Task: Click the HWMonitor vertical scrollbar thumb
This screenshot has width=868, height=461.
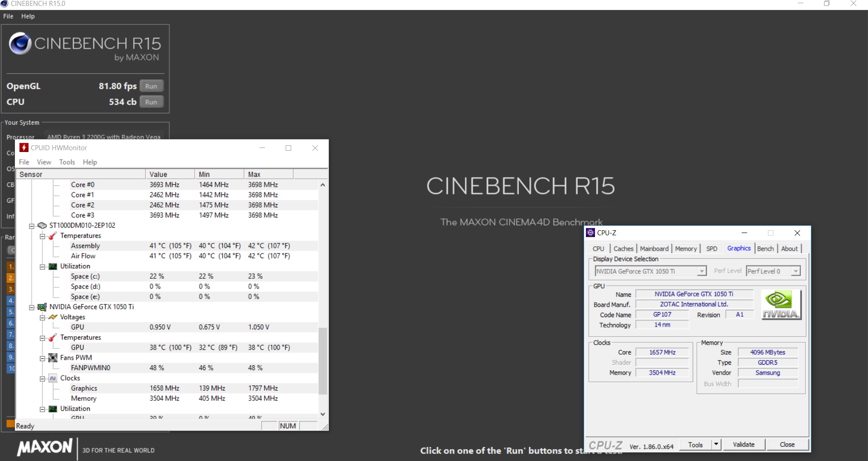Action: [x=323, y=361]
